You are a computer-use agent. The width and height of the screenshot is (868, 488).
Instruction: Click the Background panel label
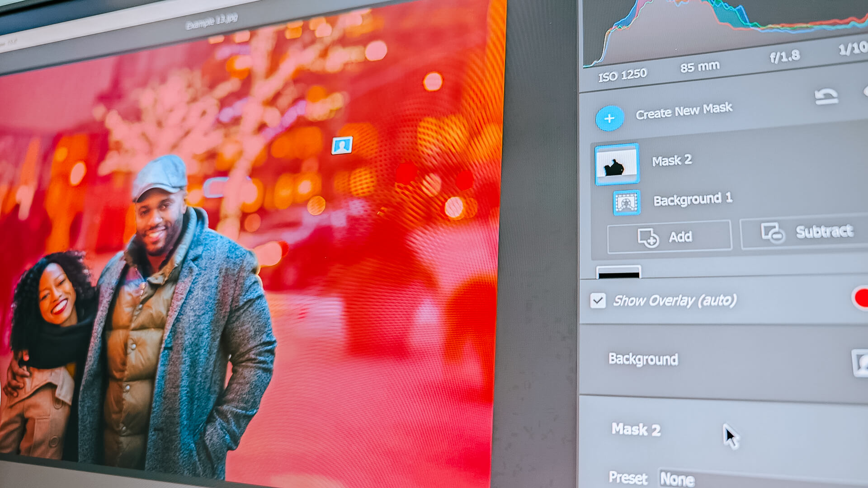click(643, 359)
